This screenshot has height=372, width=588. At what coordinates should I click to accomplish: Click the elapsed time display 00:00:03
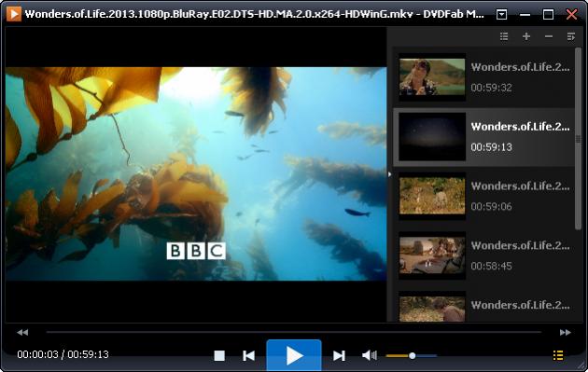[37, 354]
